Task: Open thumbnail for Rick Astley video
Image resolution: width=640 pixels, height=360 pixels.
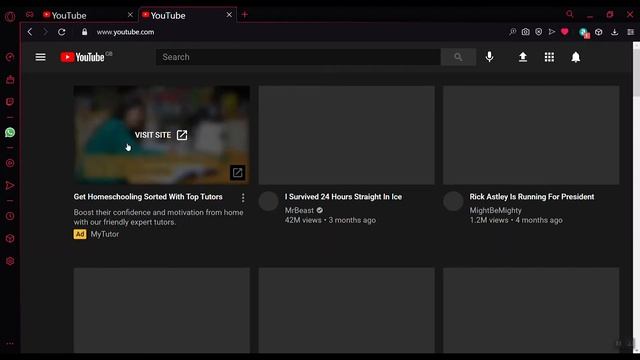Action: pos(531,135)
